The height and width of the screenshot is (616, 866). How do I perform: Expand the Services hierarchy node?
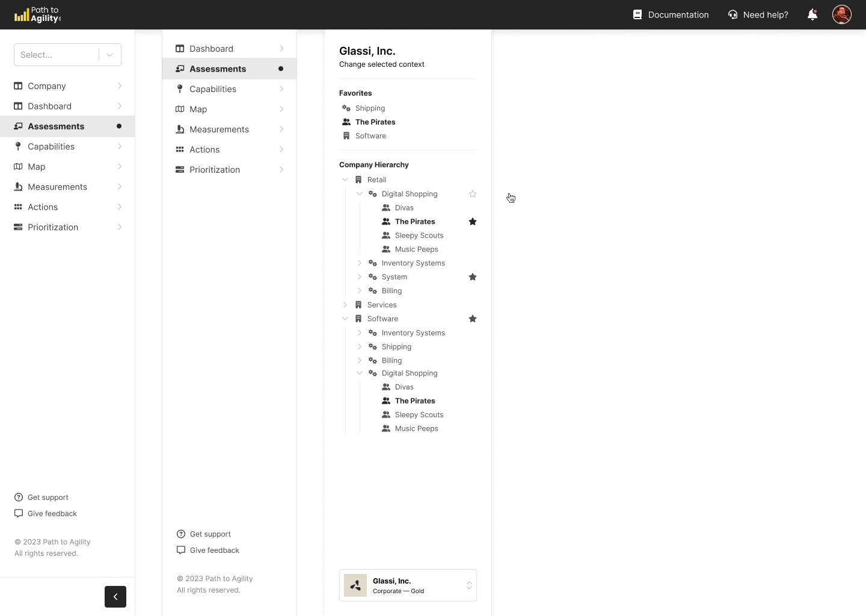point(345,305)
